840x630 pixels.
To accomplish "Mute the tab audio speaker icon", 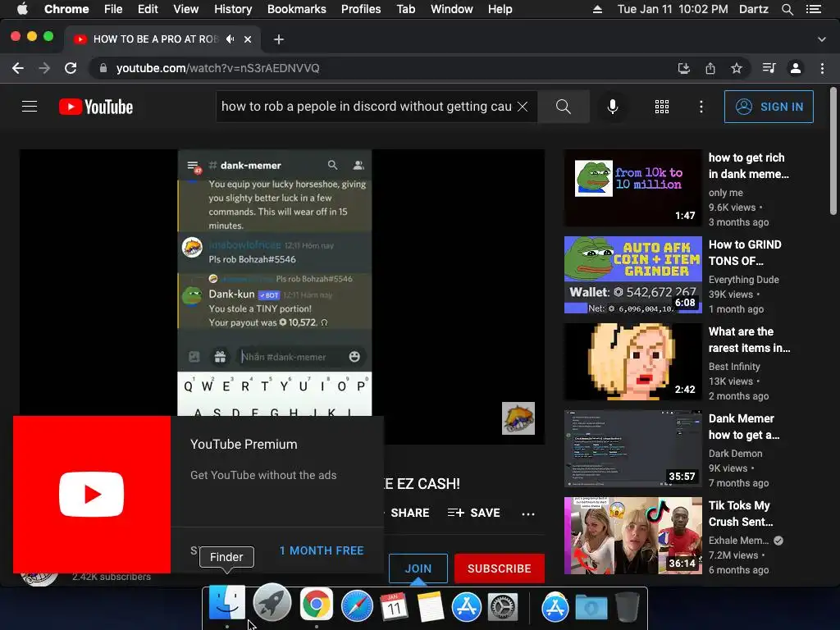I will point(231,39).
